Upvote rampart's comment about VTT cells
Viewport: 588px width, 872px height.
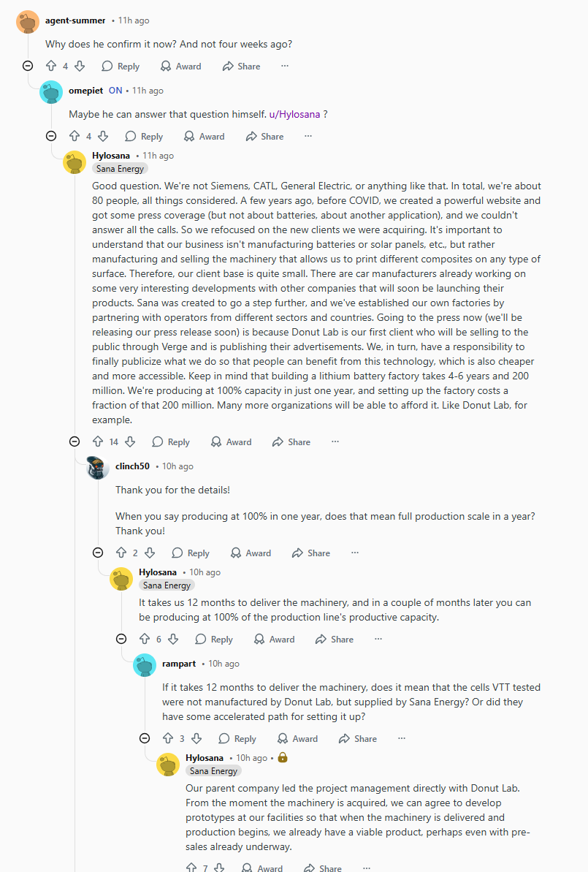coord(168,738)
